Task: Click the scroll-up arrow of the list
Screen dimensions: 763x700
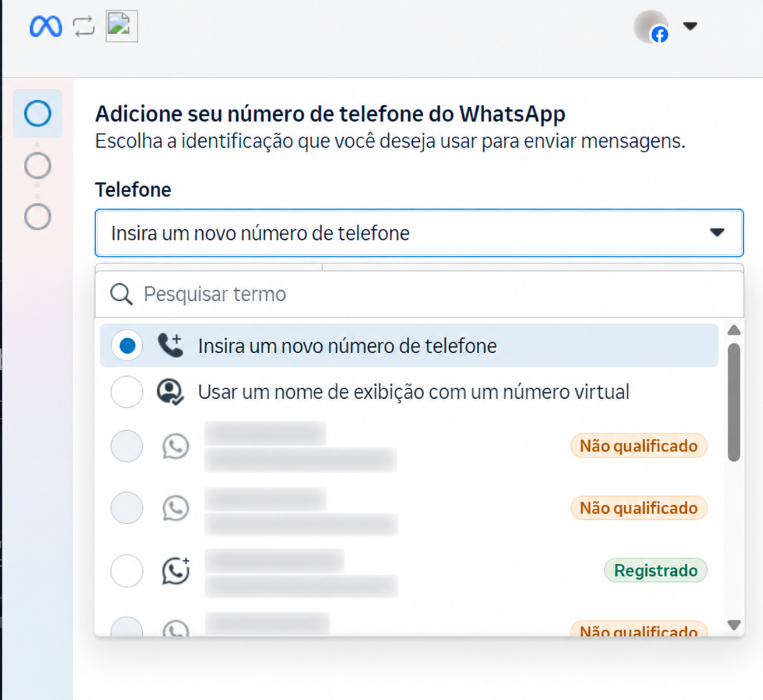Action: pyautogui.click(x=734, y=330)
